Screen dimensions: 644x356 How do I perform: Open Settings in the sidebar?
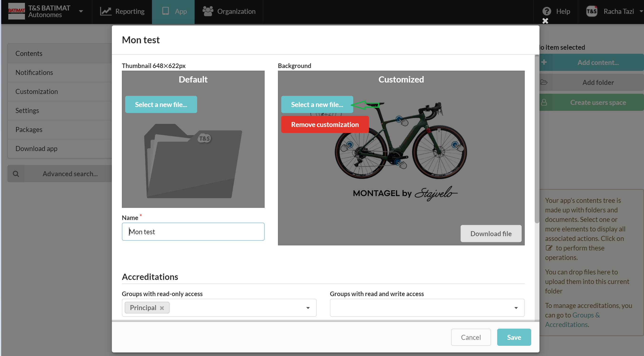[60, 111]
